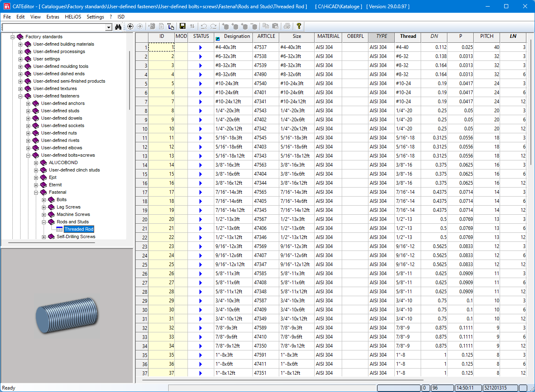
Task: Click the new document page icon
Action: click(161, 26)
